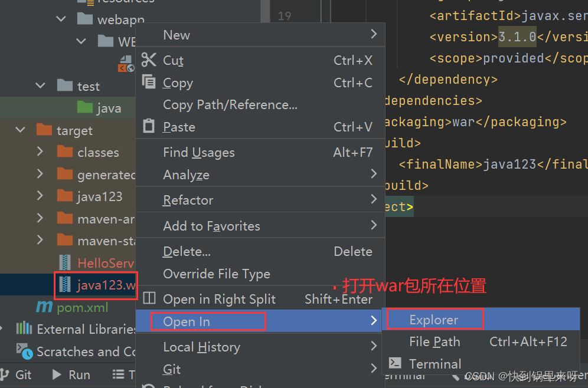
Task: Open the Analyze submenu
Action: tap(260, 175)
